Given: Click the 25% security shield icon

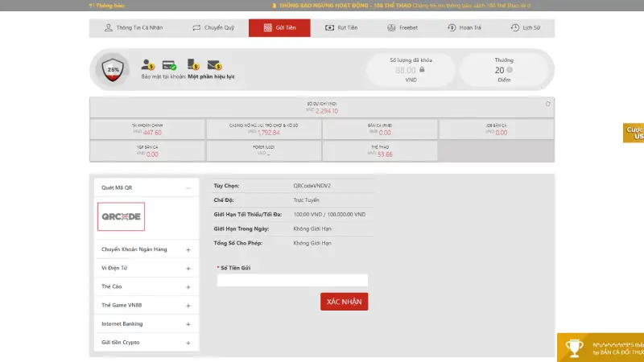Looking at the screenshot, I should click(x=114, y=69).
